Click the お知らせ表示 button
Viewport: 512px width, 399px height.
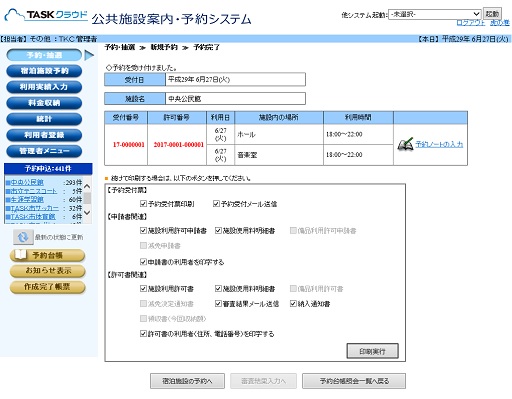tap(47, 271)
